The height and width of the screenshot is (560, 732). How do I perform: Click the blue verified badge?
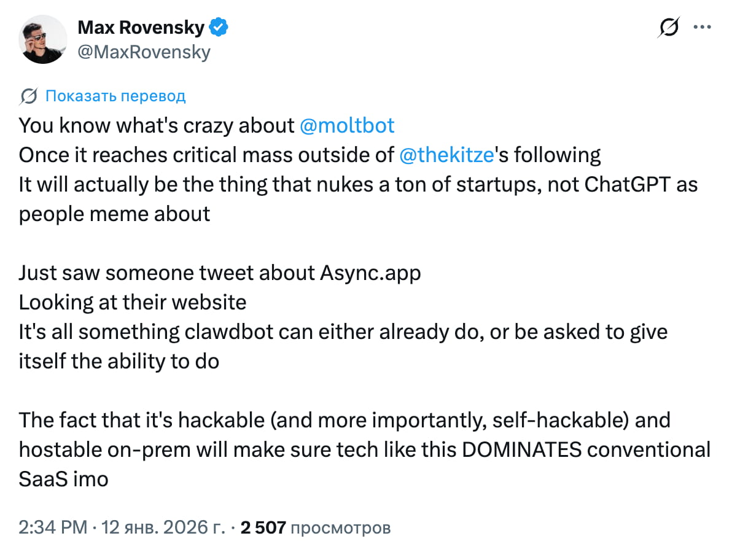(219, 27)
